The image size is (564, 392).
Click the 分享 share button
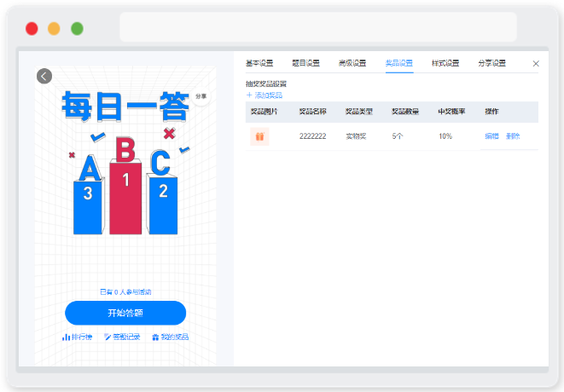[201, 96]
